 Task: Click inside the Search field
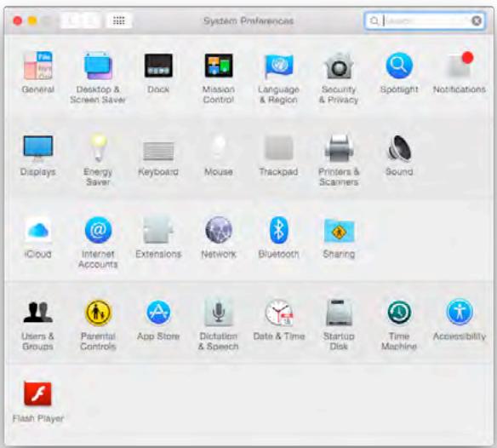pos(425,21)
